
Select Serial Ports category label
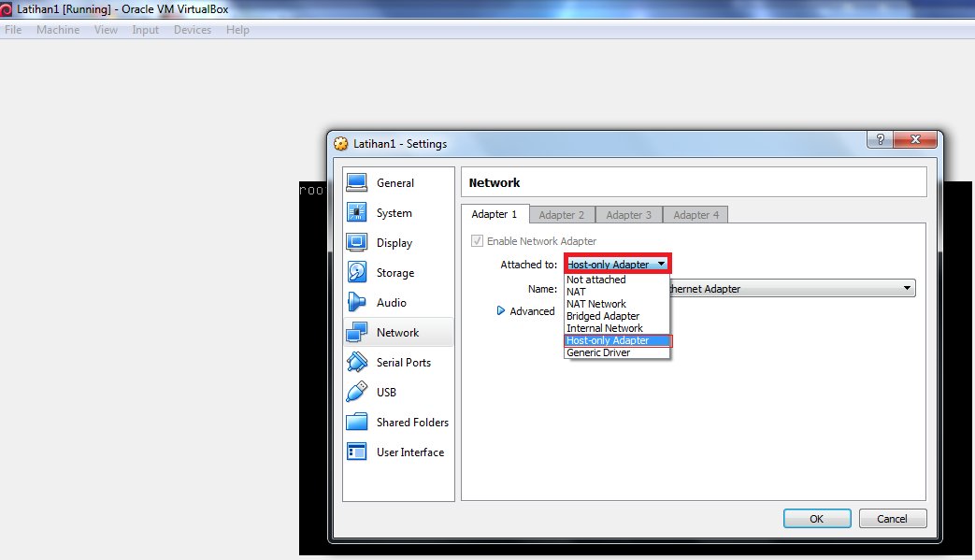404,362
